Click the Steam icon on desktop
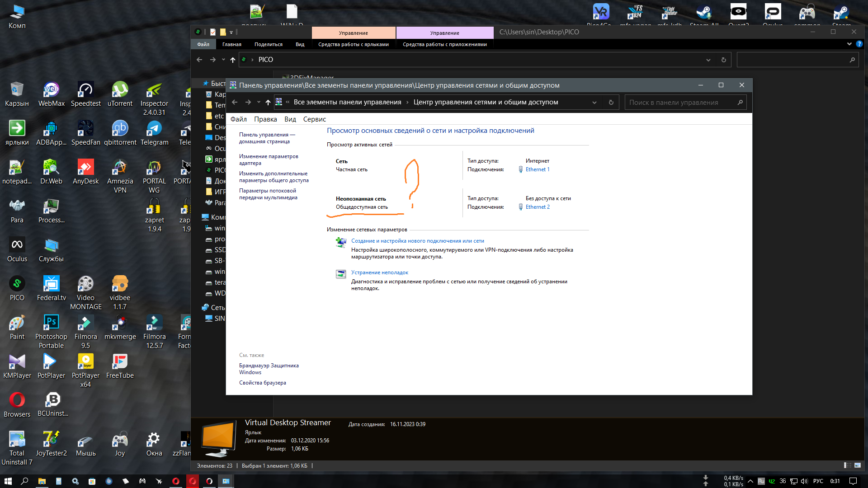This screenshot has width=868, height=488. pos(841,12)
